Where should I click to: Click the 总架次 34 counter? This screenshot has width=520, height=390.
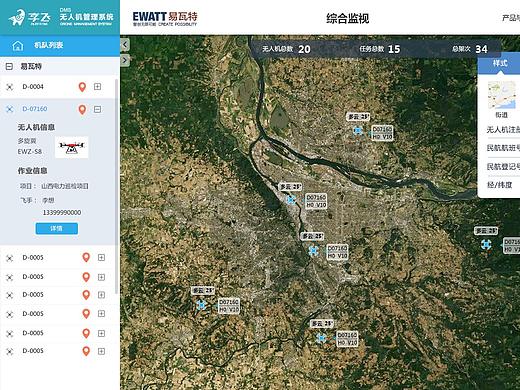click(x=470, y=49)
